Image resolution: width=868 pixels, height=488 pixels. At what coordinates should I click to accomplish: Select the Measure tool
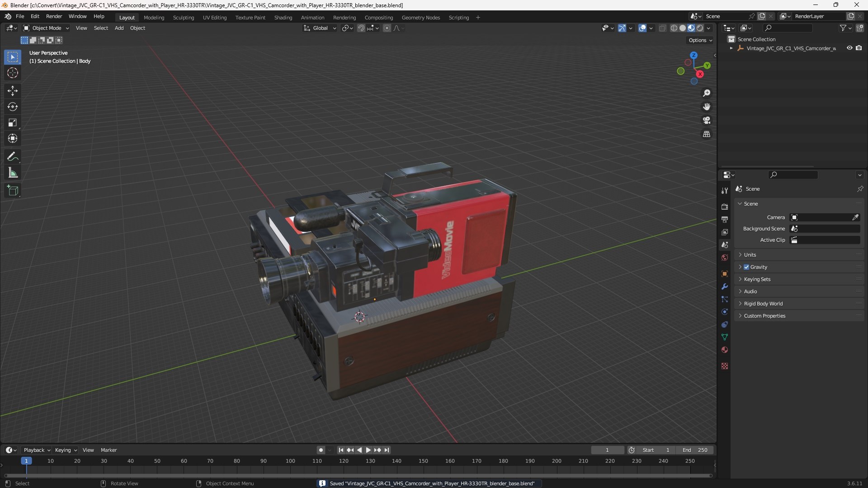[13, 173]
